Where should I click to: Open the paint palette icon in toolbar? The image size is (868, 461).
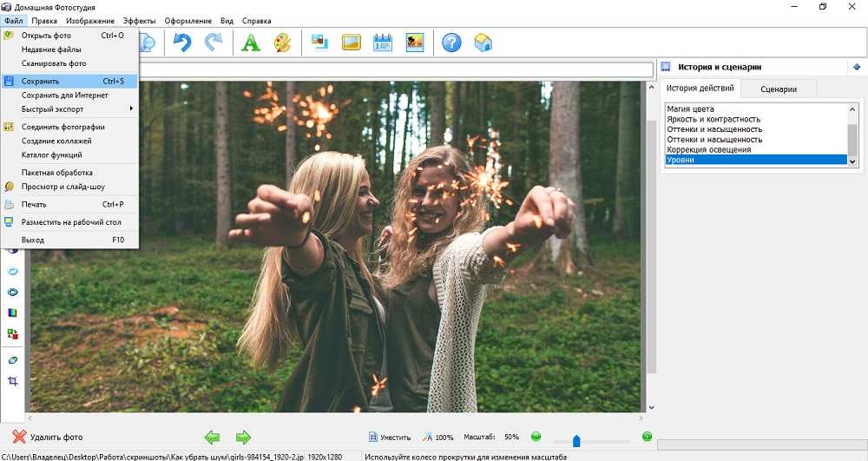click(282, 43)
